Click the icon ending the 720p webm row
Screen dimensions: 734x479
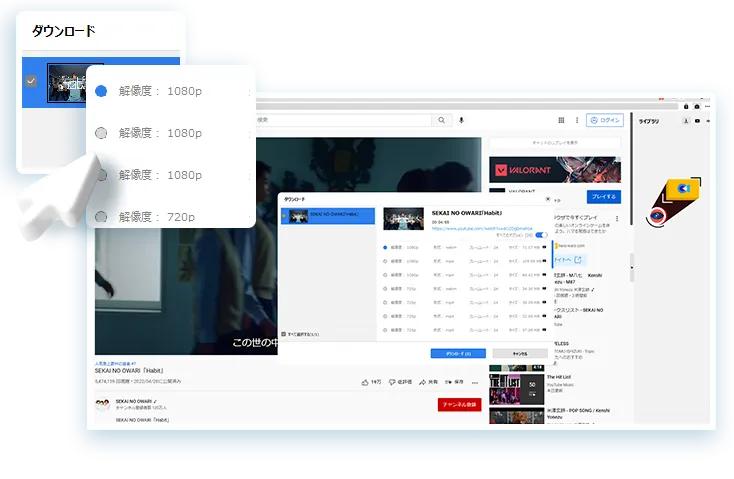click(544, 289)
